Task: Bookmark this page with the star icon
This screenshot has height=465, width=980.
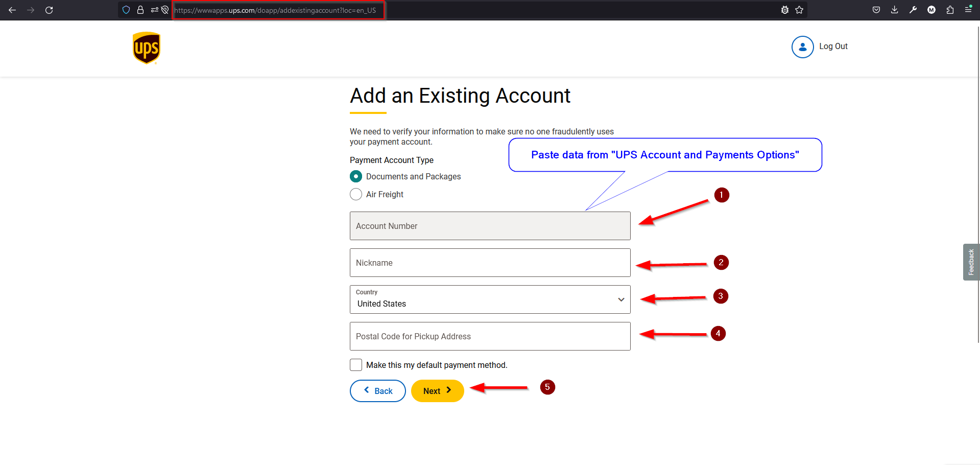Action: coord(799,10)
